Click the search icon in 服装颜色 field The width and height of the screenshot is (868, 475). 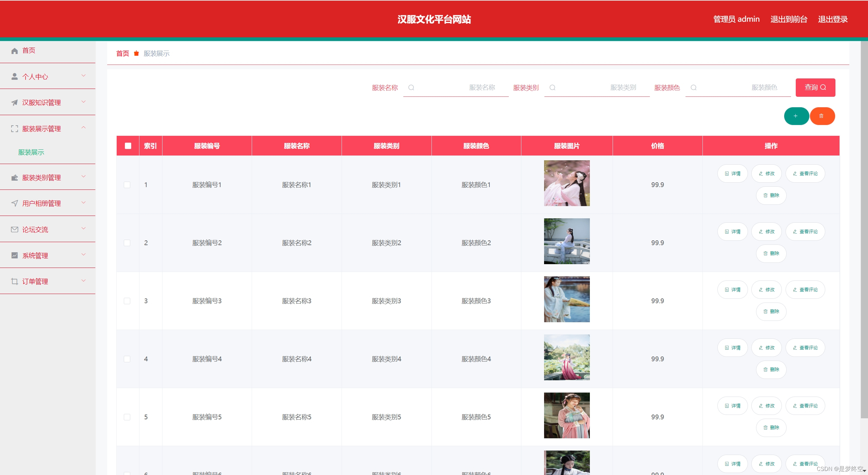click(x=693, y=88)
